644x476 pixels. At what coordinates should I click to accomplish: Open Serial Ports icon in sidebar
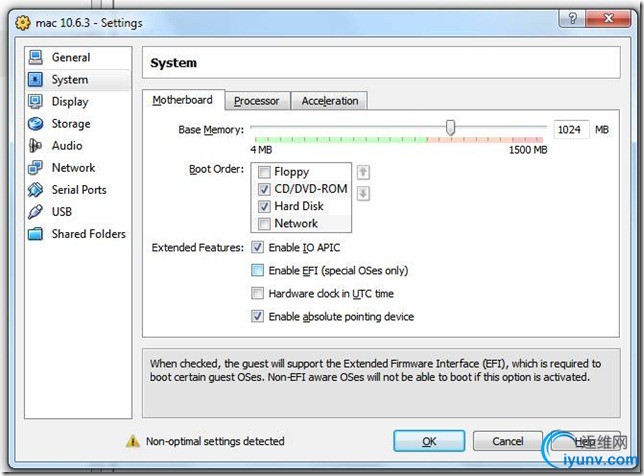coord(35,190)
